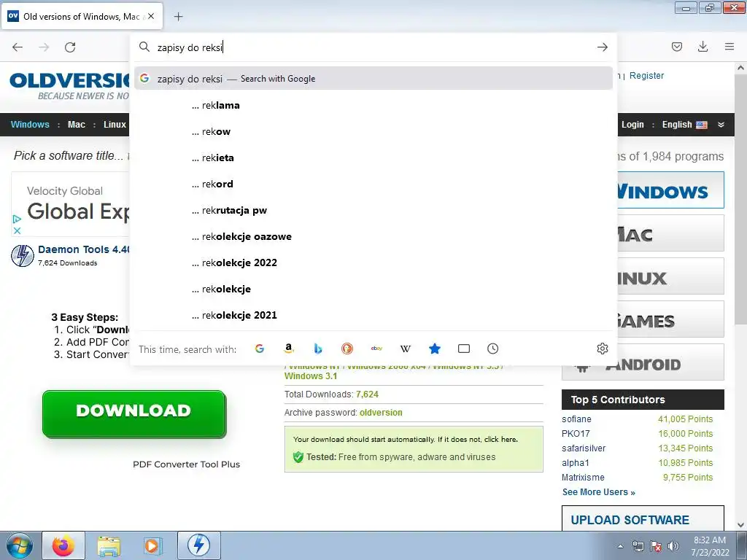Choose the 'rekolekcje 2021' suggestion
This screenshot has width=747, height=560.
point(373,315)
